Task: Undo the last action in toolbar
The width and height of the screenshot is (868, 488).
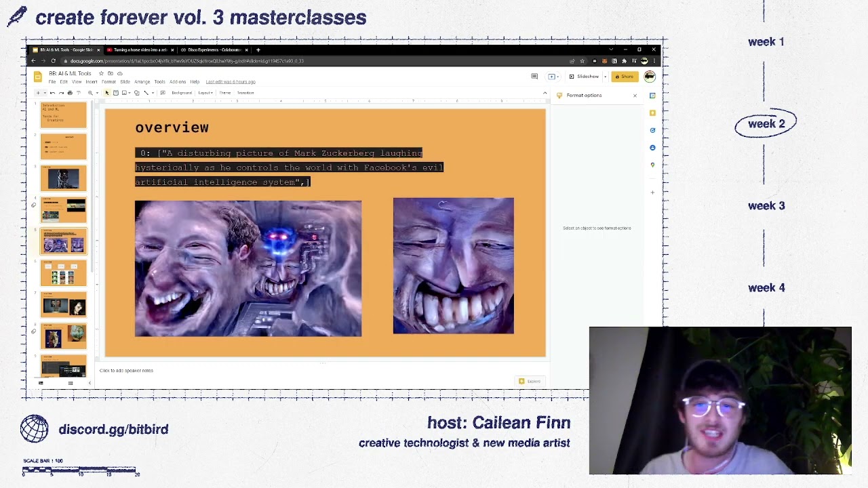Action: click(52, 93)
